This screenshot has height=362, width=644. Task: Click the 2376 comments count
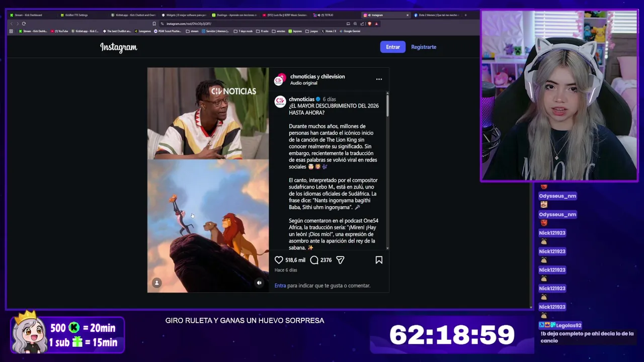click(x=326, y=260)
